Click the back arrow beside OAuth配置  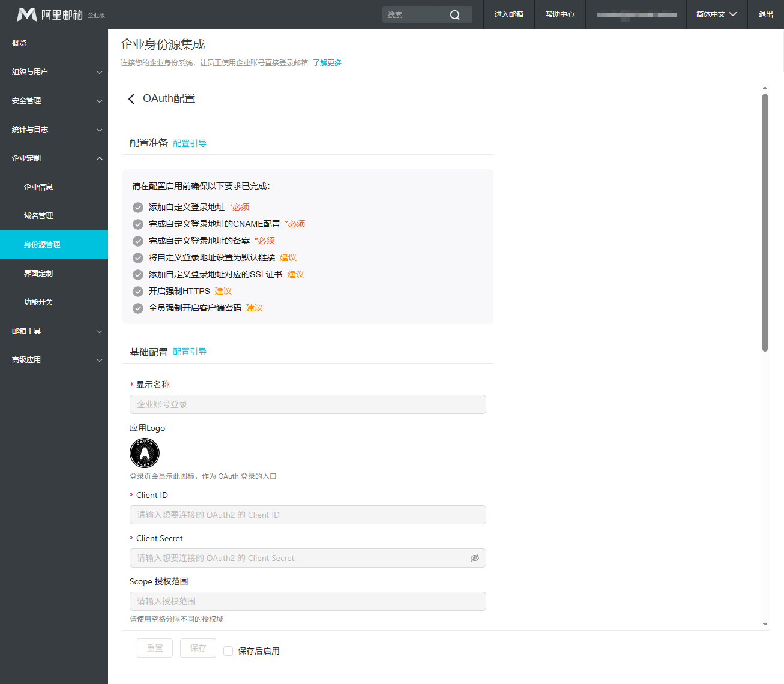[131, 99]
